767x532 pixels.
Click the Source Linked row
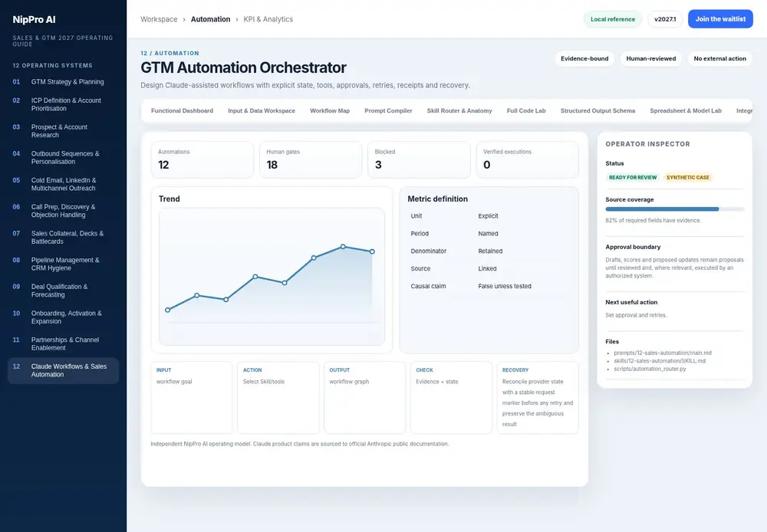click(x=489, y=268)
